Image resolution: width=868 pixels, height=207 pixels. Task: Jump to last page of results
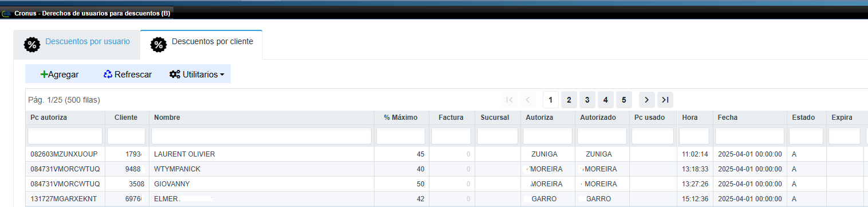click(x=665, y=100)
